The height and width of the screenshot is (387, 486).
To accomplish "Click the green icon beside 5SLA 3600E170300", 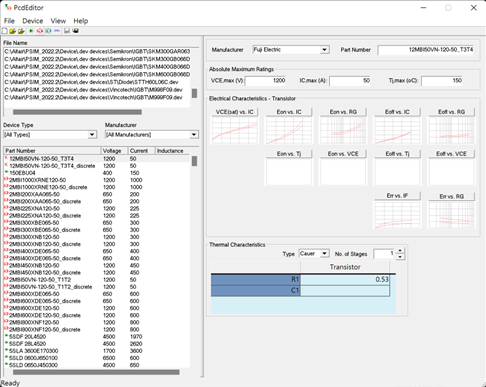I will point(6,351).
